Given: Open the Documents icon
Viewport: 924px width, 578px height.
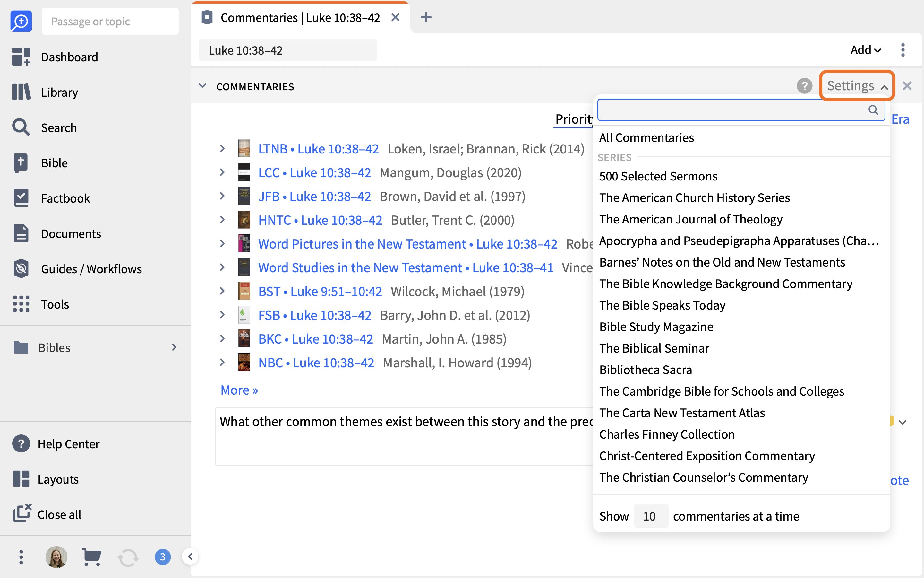Looking at the screenshot, I should (x=21, y=233).
